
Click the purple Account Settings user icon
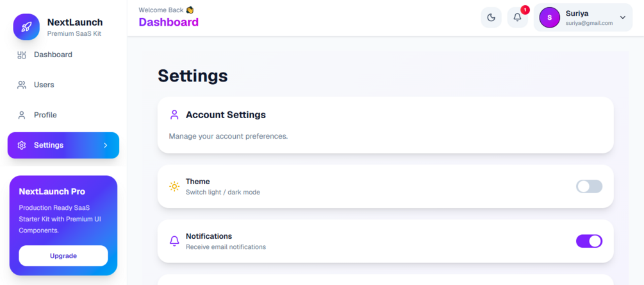tap(174, 115)
